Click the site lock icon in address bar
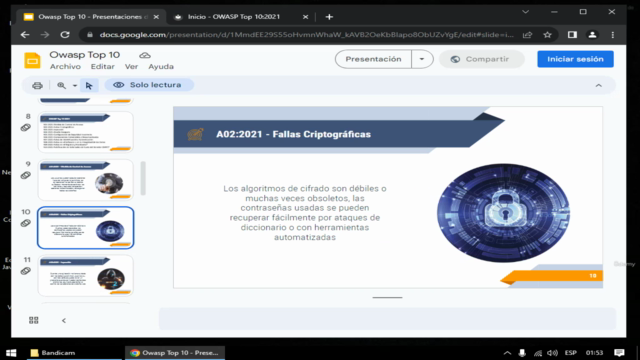The image size is (640, 360). tap(90, 35)
